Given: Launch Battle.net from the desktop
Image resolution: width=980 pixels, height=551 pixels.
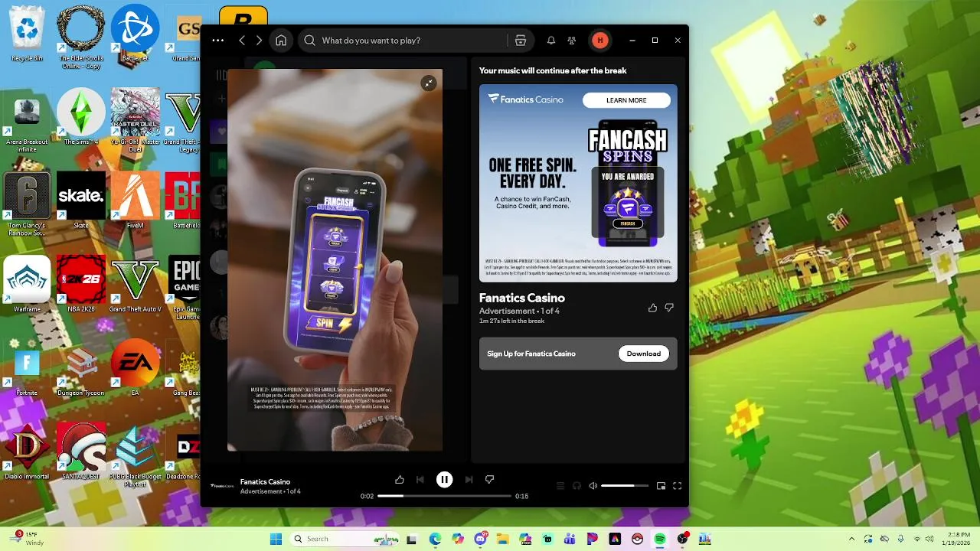Looking at the screenshot, I should (135, 34).
